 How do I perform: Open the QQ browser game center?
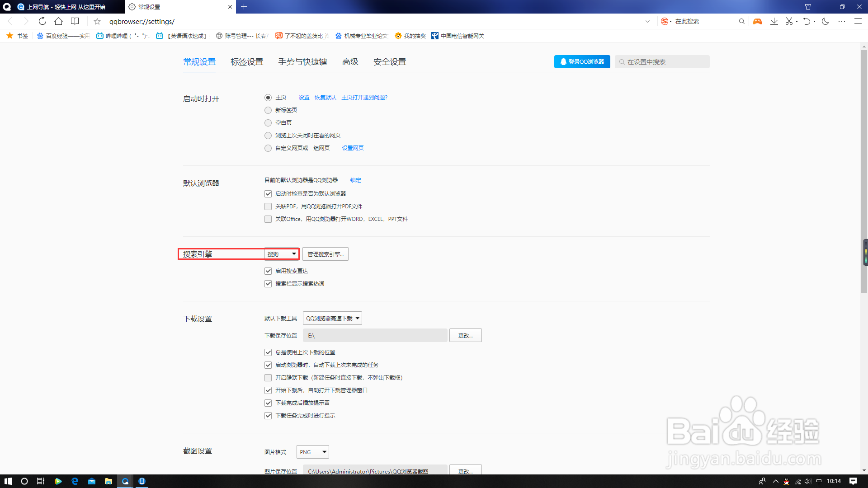coord(757,21)
